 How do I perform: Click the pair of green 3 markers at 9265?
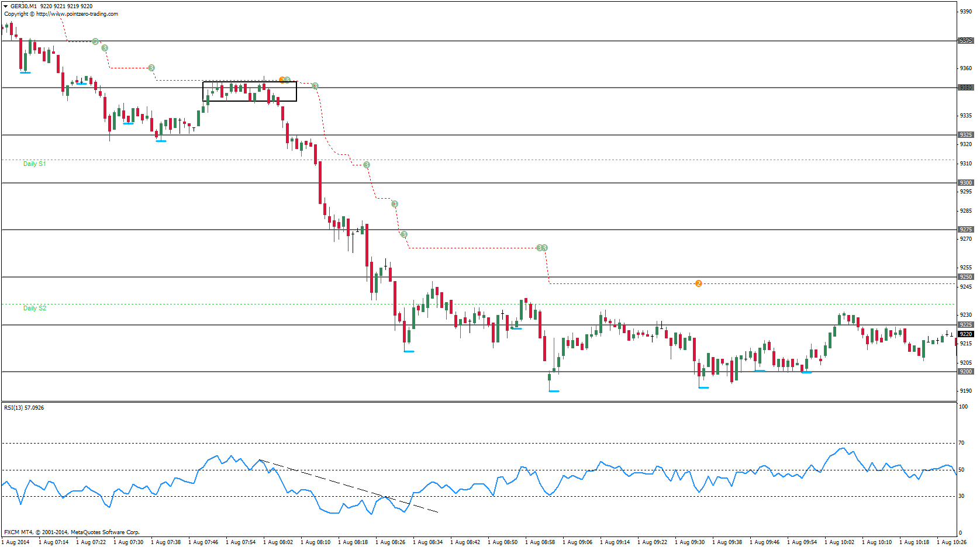point(542,248)
